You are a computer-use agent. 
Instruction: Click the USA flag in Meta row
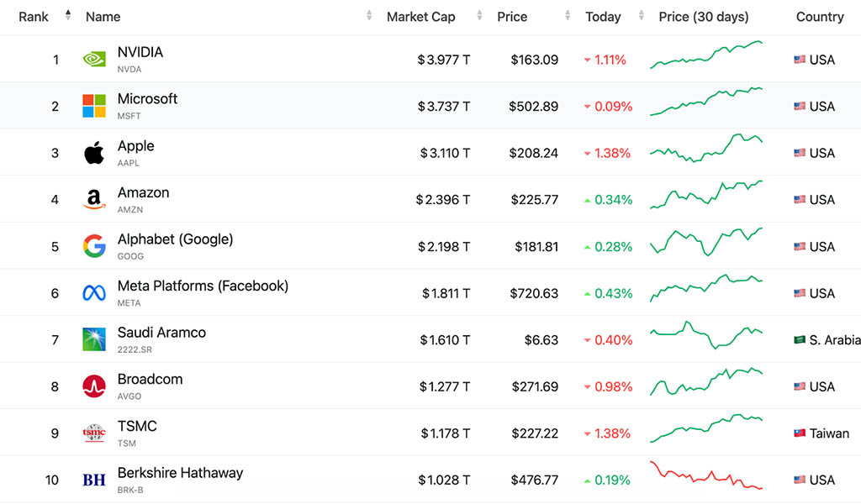(800, 293)
